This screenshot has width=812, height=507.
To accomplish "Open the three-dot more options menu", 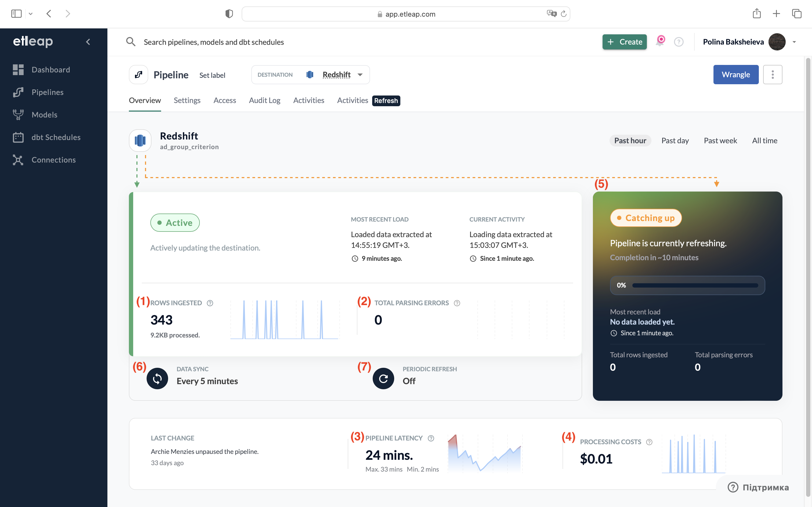I will coord(773,75).
